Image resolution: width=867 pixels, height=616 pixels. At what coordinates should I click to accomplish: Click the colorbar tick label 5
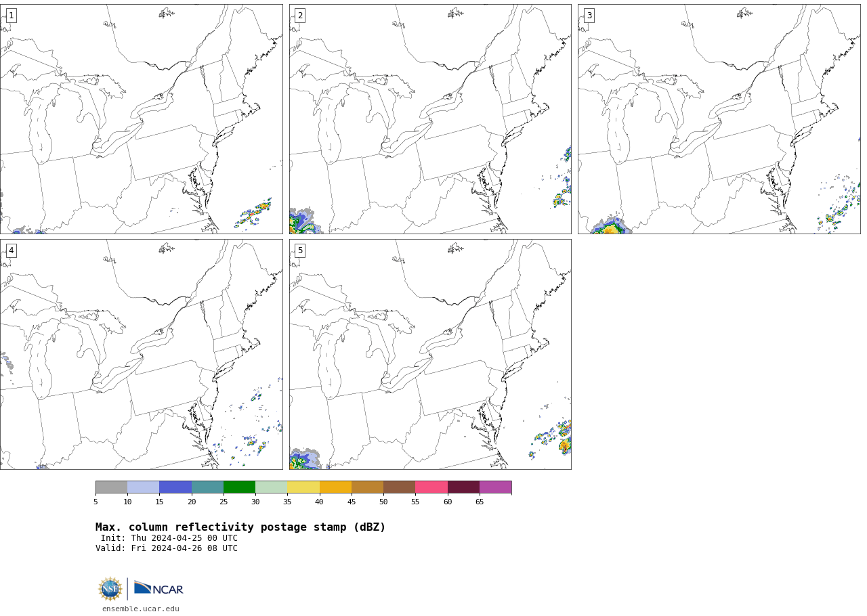(96, 502)
